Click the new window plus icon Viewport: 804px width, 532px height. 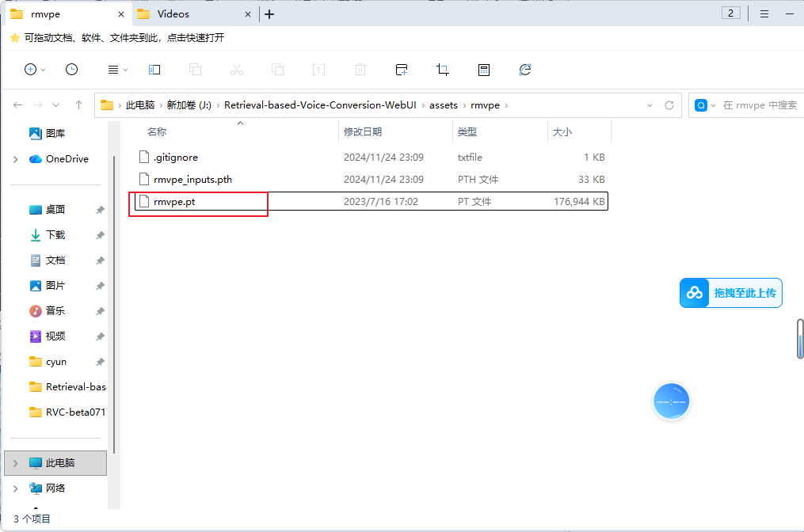402,69
